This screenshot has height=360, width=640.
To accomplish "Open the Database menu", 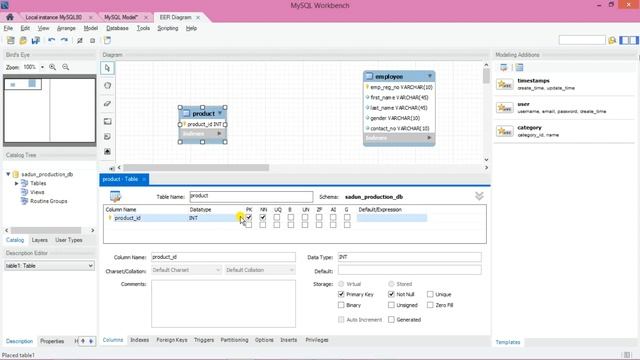I will point(117,28).
